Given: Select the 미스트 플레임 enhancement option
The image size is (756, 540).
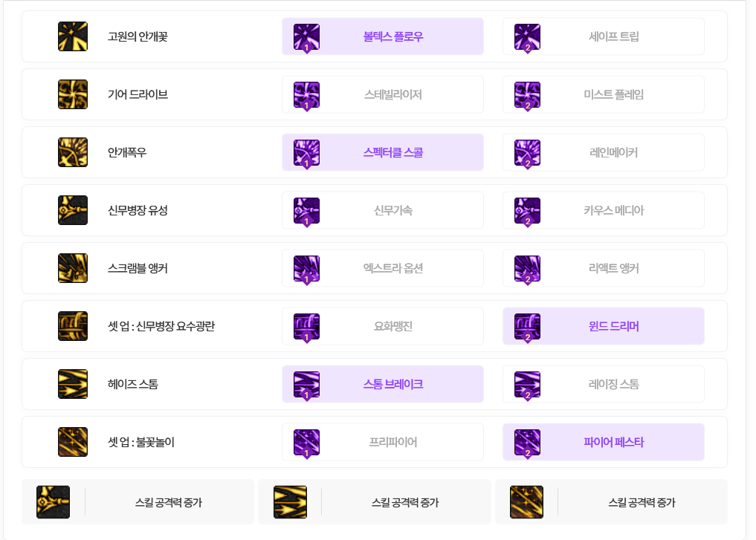Looking at the screenshot, I should click(603, 94).
